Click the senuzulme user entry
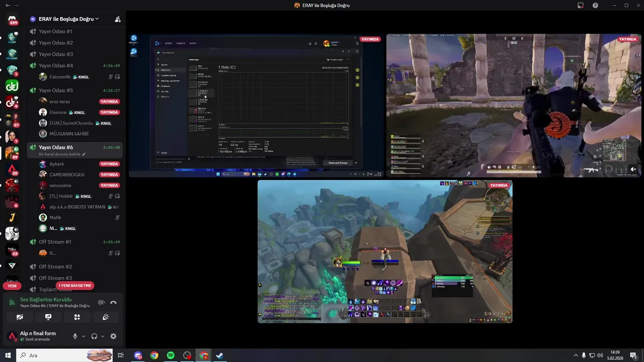Screen dimensions: 644x362 pyautogui.click(x=79, y=186)
